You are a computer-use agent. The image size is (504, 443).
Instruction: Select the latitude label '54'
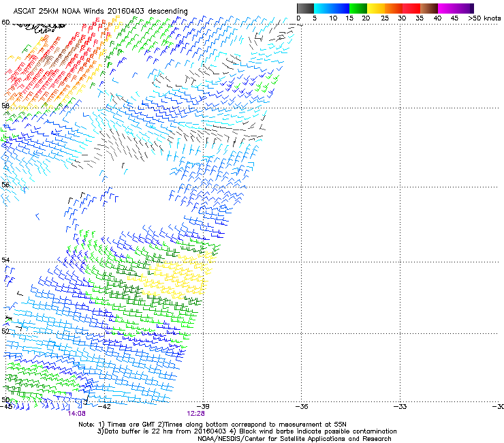pos(5,260)
